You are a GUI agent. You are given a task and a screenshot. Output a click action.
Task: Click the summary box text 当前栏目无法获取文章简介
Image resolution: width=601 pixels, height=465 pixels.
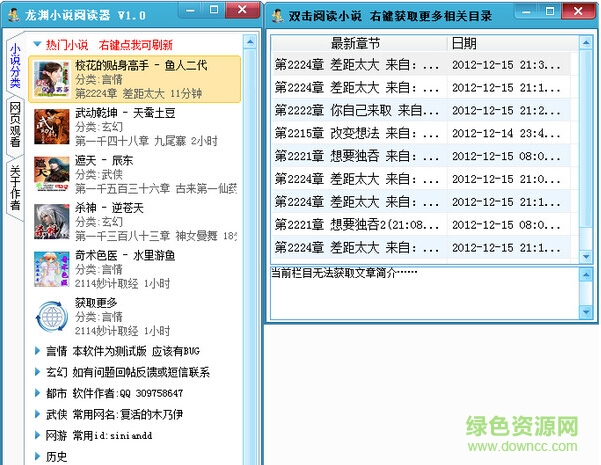pyautogui.click(x=344, y=273)
